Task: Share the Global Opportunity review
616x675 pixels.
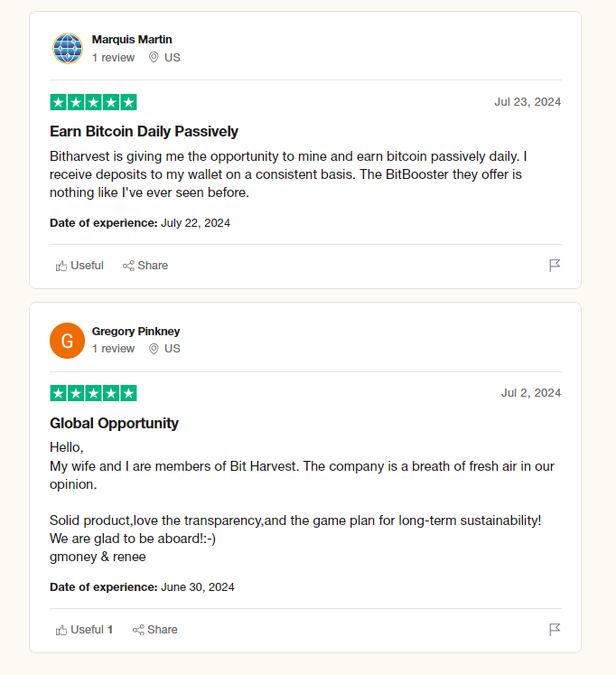Action: 154,630
